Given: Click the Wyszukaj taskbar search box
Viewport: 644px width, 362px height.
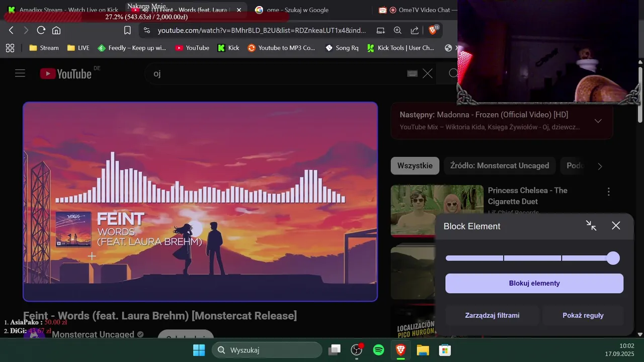Looking at the screenshot, I should tap(267, 350).
